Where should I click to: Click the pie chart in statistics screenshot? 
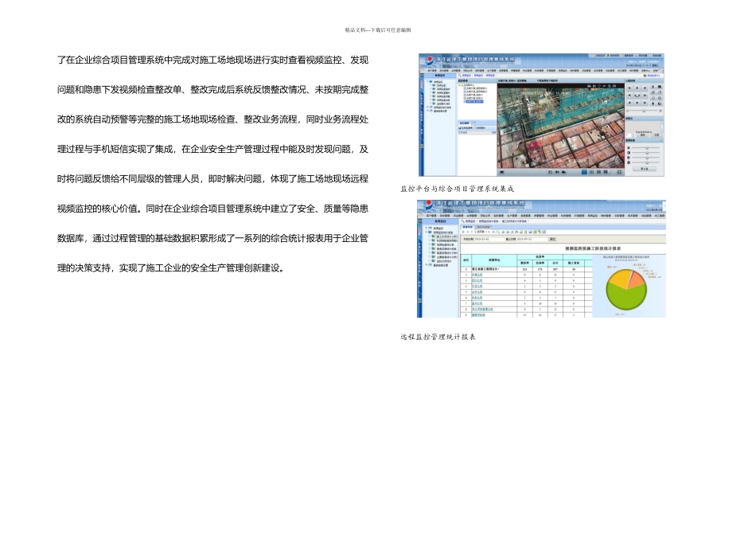[626, 290]
